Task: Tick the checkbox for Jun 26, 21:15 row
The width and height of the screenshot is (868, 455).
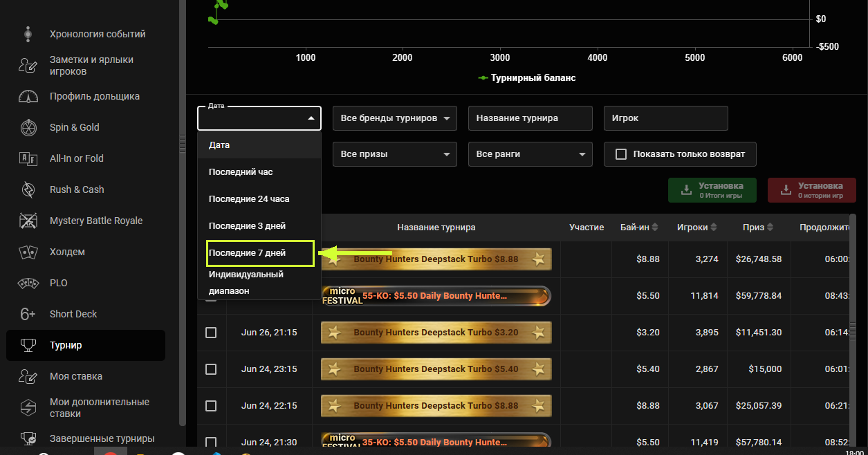Action: click(x=211, y=333)
